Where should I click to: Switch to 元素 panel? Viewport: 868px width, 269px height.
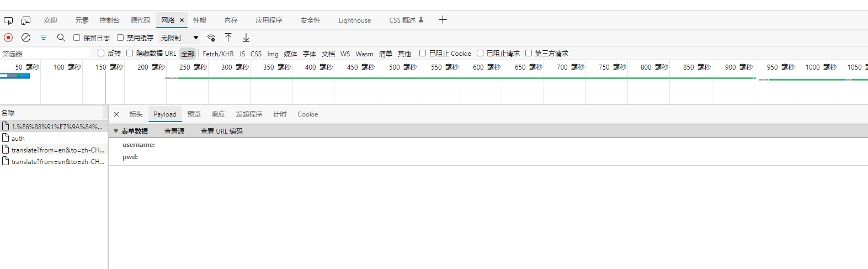[82, 20]
